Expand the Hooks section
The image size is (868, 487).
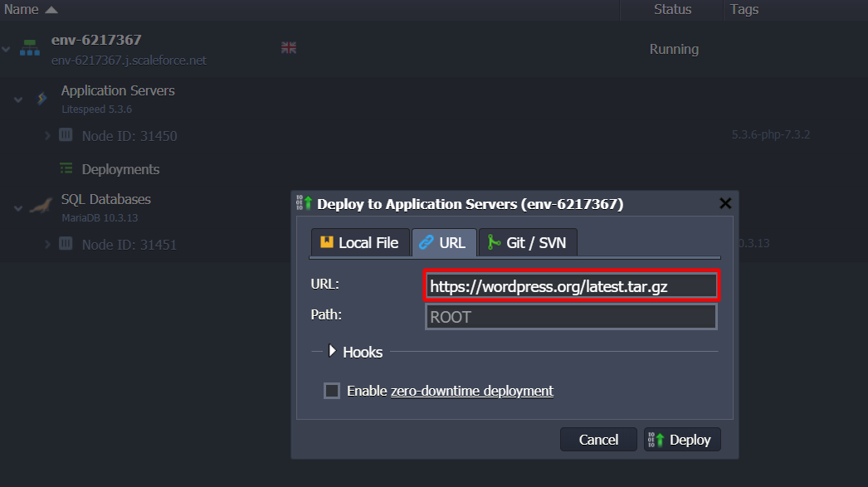[333, 351]
